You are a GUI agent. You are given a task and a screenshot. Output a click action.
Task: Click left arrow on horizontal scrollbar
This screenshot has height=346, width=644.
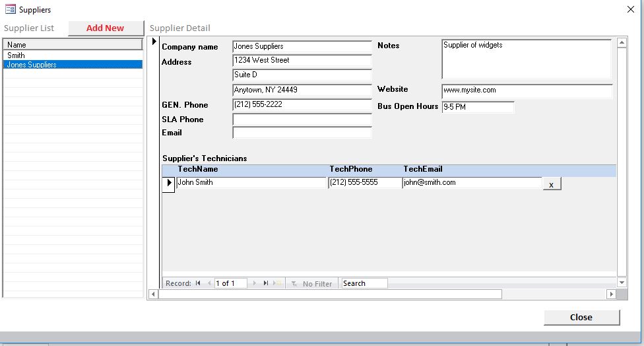(153, 294)
